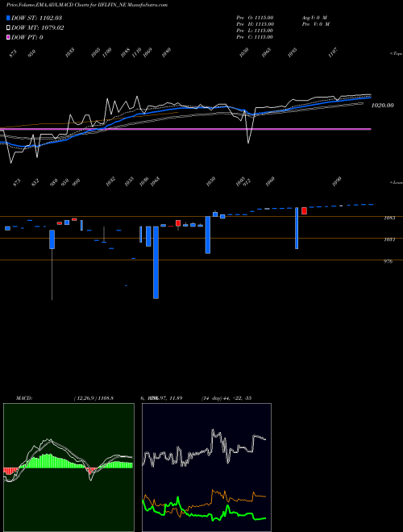Click the 912 lows label
Screen dimensions: 403x532
[x=248, y=183]
